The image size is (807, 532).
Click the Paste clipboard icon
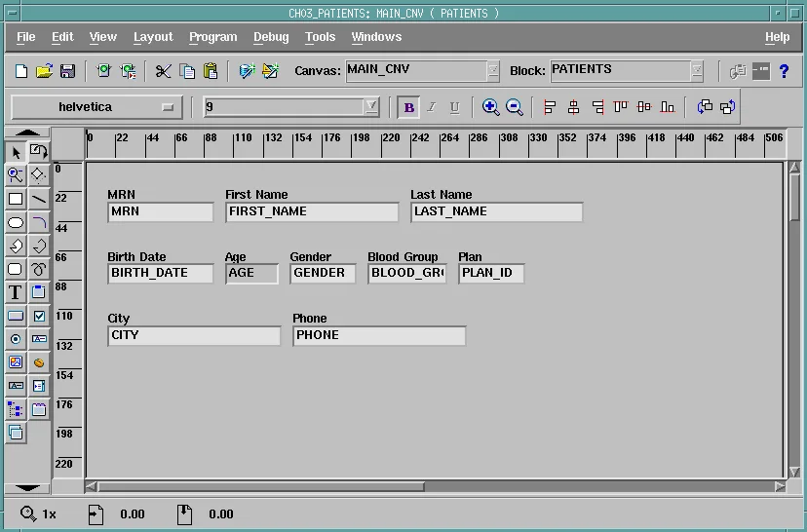pos(211,71)
